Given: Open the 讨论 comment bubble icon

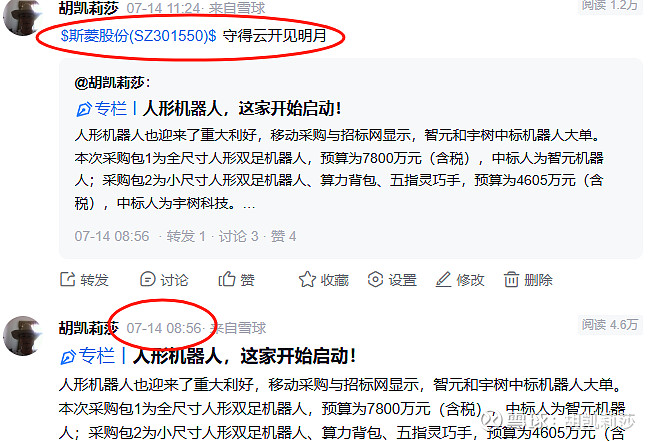Looking at the screenshot, I should click(148, 279).
